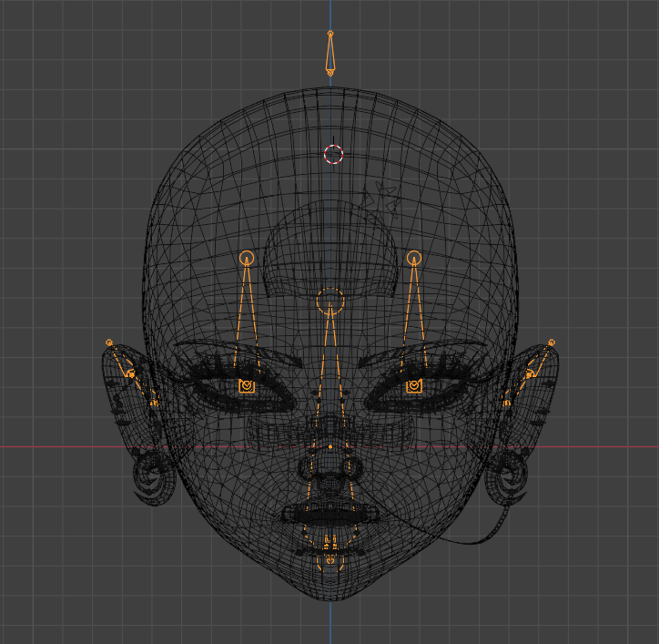Click the square bone marker in the right eye
Image resolution: width=659 pixels, height=644 pixels.
point(414,385)
